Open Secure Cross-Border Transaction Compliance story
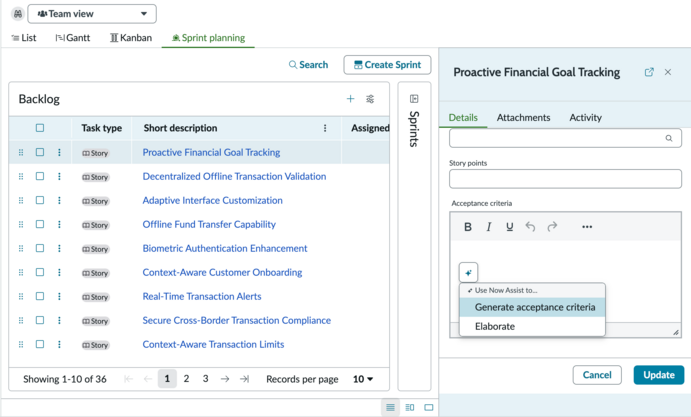691x417 pixels. pos(236,320)
